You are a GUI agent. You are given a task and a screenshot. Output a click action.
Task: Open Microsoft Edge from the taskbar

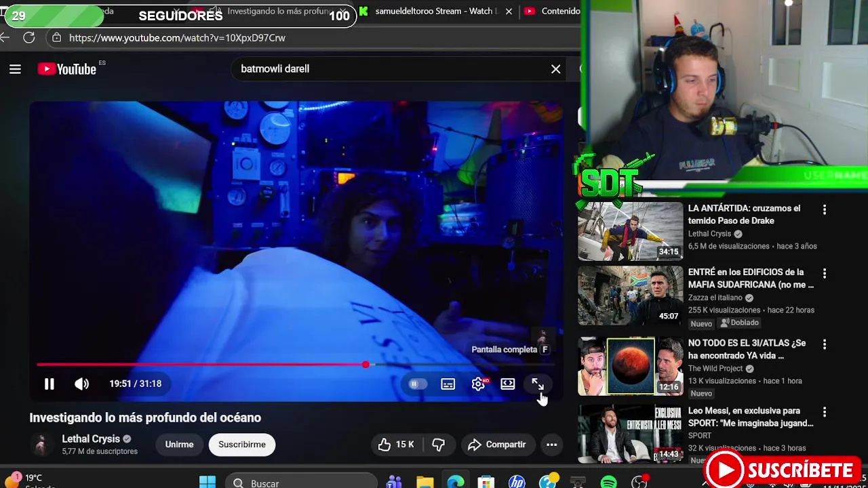click(456, 482)
